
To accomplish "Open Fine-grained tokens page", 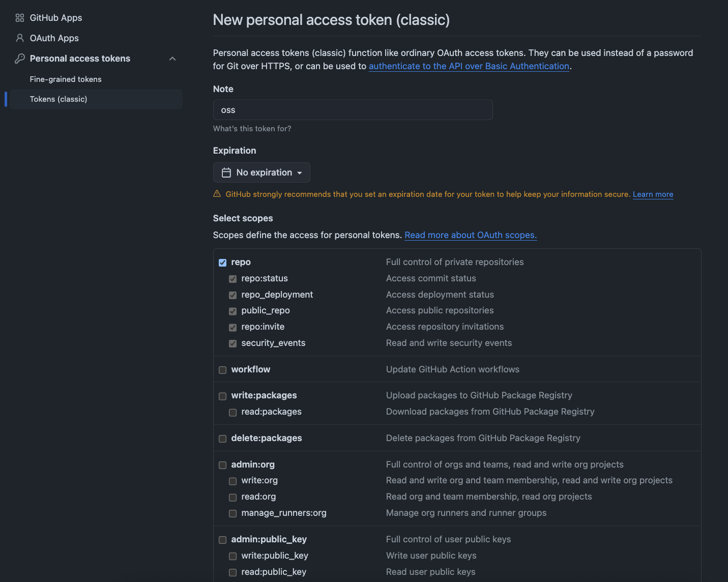I will coord(66,79).
